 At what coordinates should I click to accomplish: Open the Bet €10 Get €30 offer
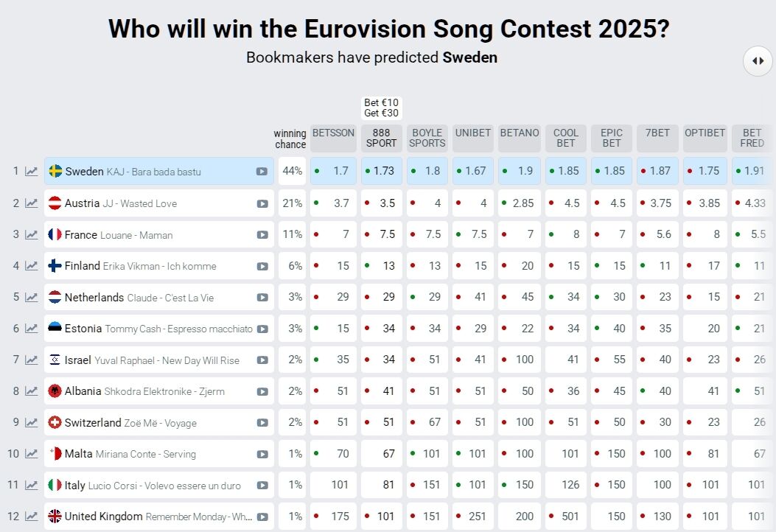click(381, 108)
